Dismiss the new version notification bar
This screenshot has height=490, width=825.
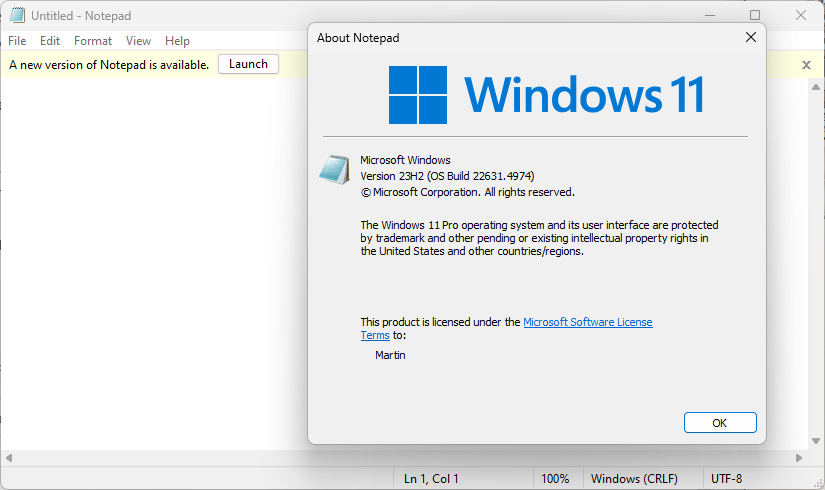[806, 65]
